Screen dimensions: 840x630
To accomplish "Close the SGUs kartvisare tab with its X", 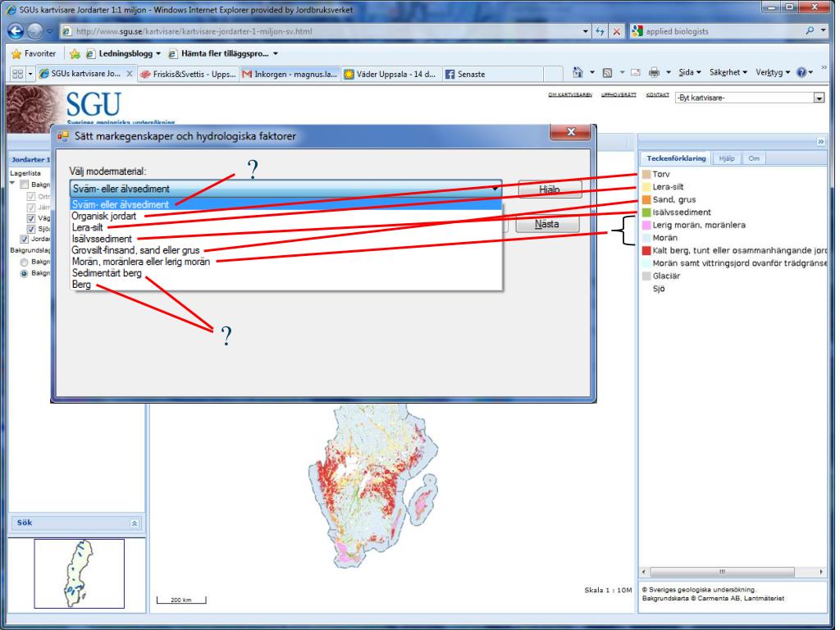I will pos(129,74).
